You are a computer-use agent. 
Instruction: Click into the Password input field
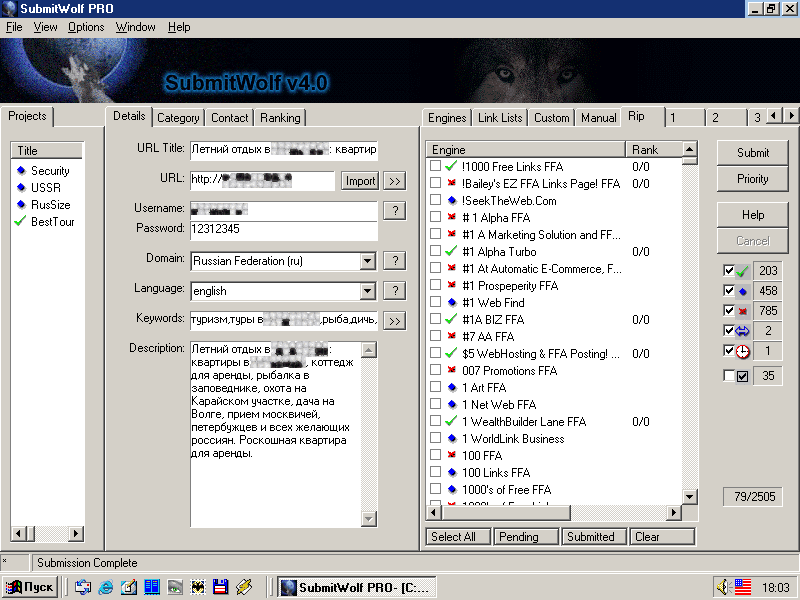(284, 230)
